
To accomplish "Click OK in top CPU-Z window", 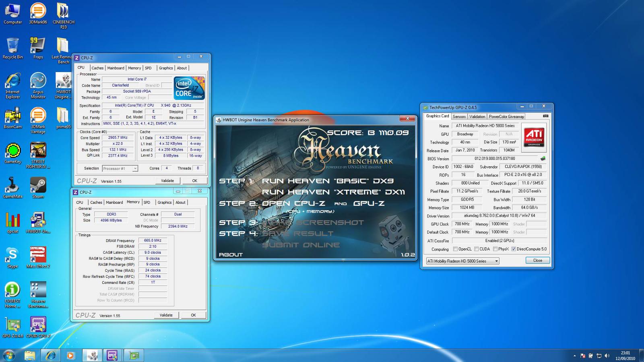I will point(194,181).
